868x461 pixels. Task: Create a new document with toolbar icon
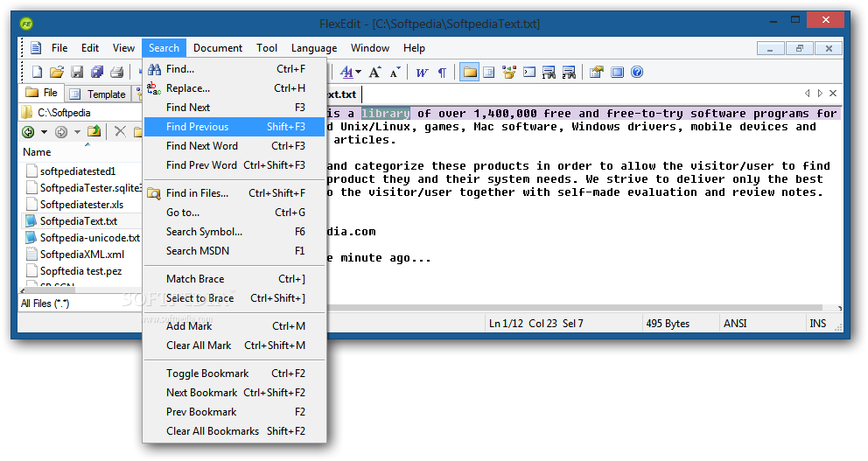(37, 72)
